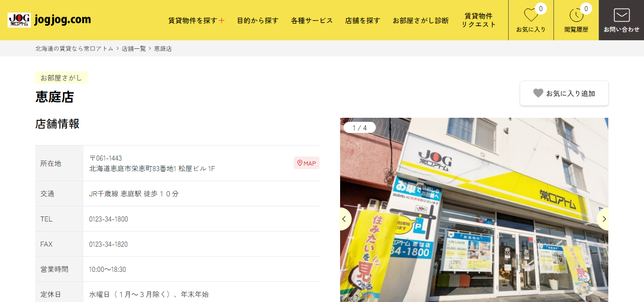
Task: Show previous store photo with left arrow
Action: pyautogui.click(x=345, y=219)
